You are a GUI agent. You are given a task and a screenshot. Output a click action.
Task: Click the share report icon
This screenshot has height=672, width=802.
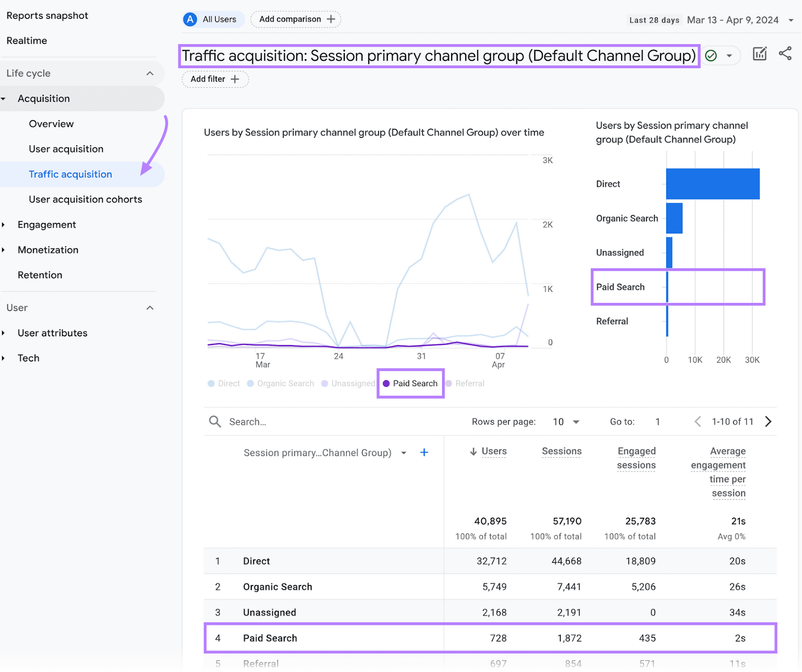point(785,54)
